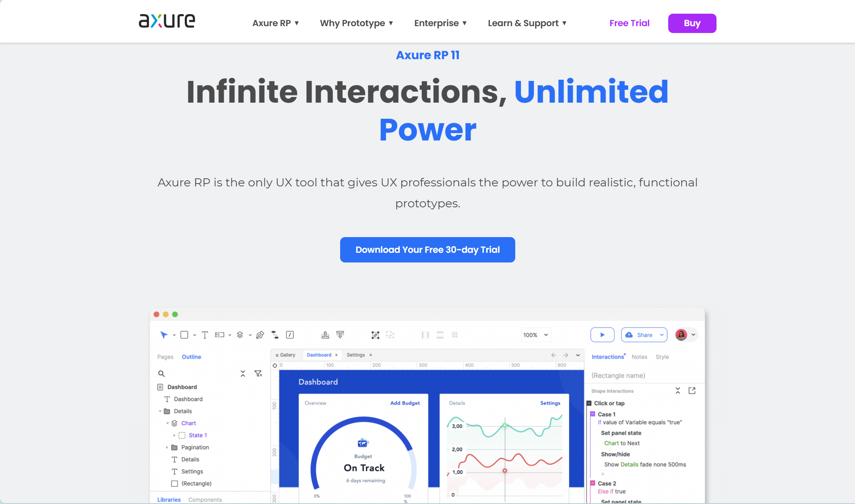Open the Axure RP nav dropdown

click(x=275, y=23)
